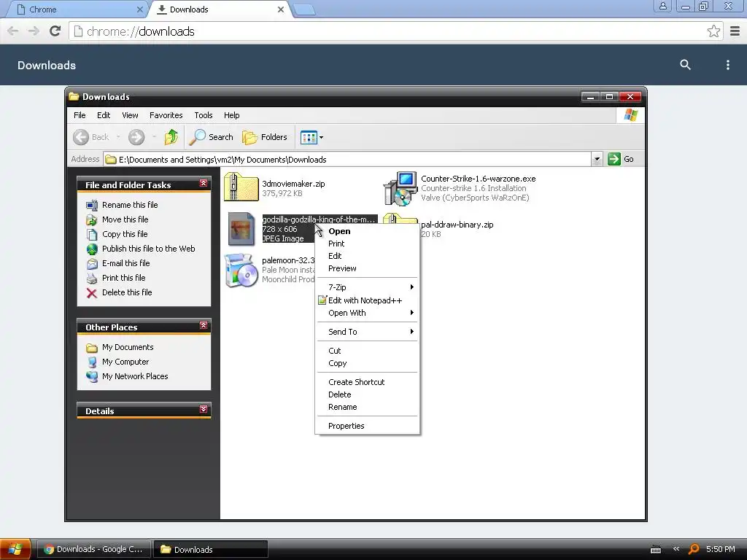Click Delete this file
747x560 pixels.
point(127,292)
